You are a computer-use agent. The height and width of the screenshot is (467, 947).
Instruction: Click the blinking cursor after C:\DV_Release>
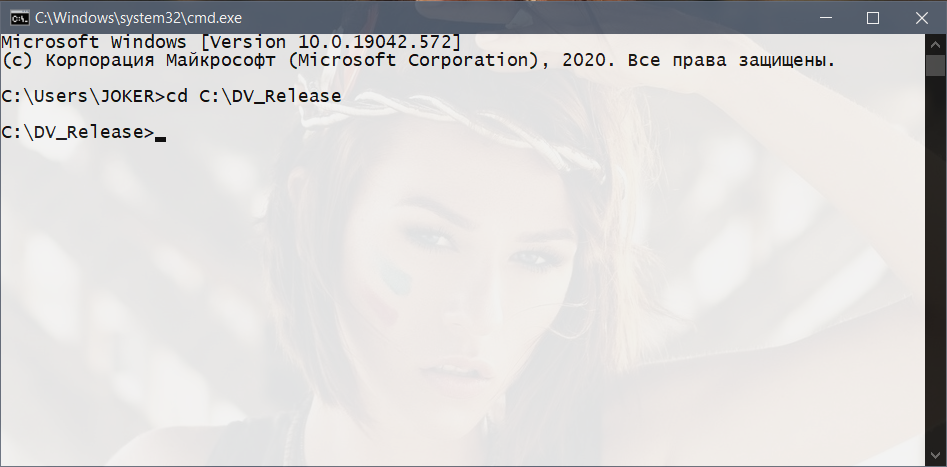(x=160, y=138)
